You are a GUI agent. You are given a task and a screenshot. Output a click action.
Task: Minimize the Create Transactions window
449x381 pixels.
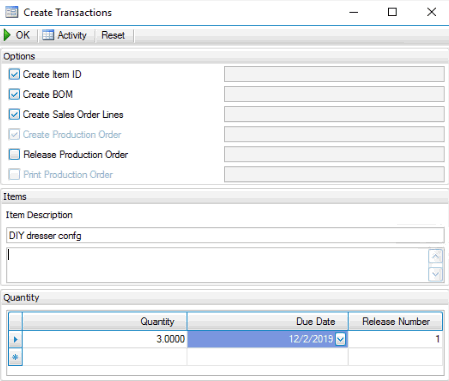pos(353,12)
